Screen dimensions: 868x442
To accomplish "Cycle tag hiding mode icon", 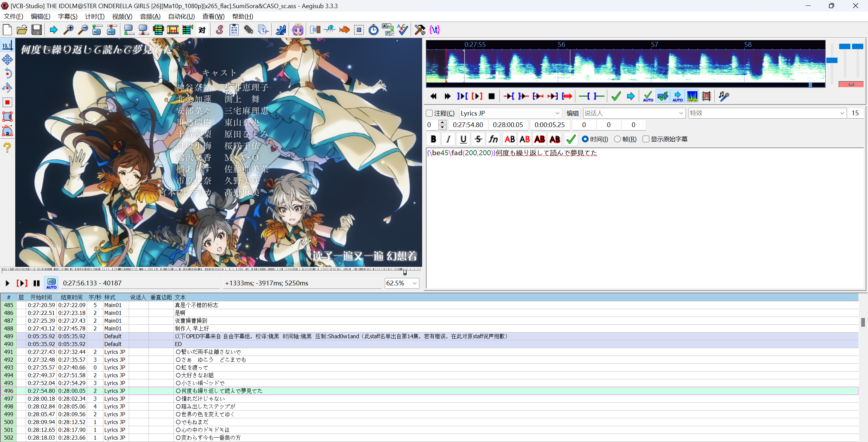I will 434,30.
